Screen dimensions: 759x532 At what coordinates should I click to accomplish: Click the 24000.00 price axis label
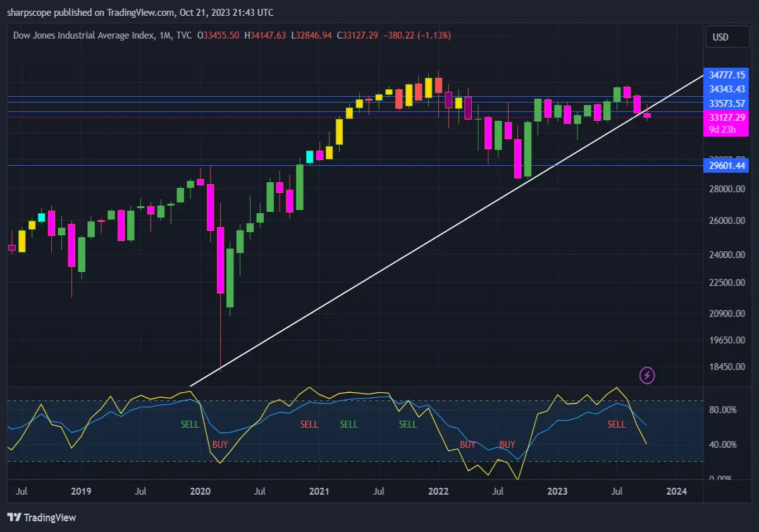(726, 255)
